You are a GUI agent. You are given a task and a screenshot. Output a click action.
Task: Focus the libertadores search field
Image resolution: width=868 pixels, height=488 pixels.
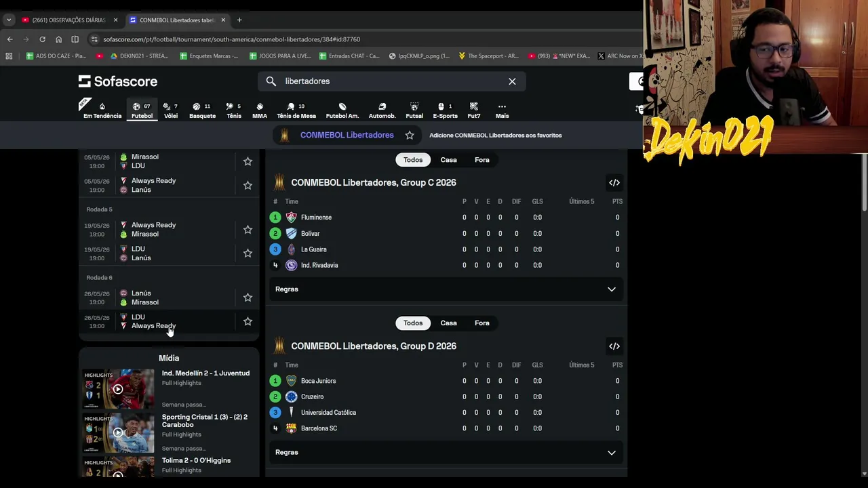pos(391,81)
